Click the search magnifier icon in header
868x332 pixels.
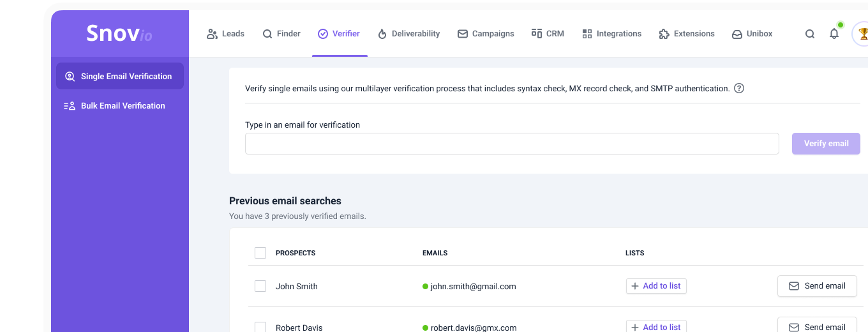[810, 34]
